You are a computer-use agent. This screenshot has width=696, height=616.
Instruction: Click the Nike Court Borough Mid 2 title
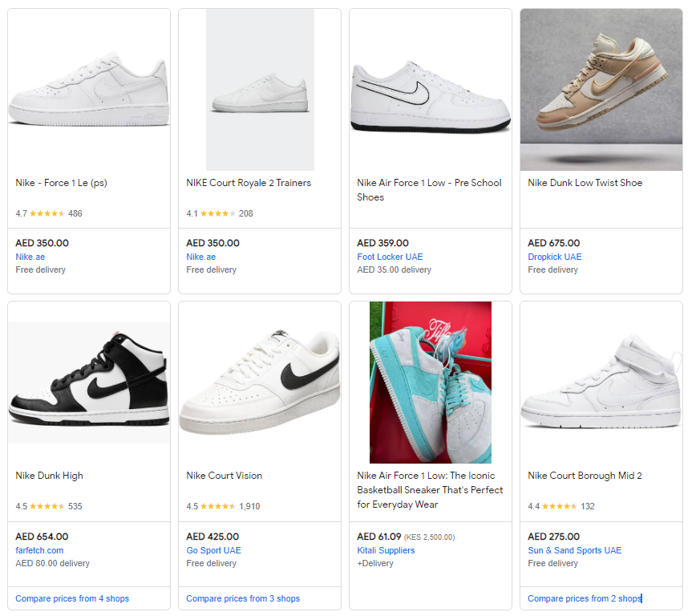tap(585, 476)
